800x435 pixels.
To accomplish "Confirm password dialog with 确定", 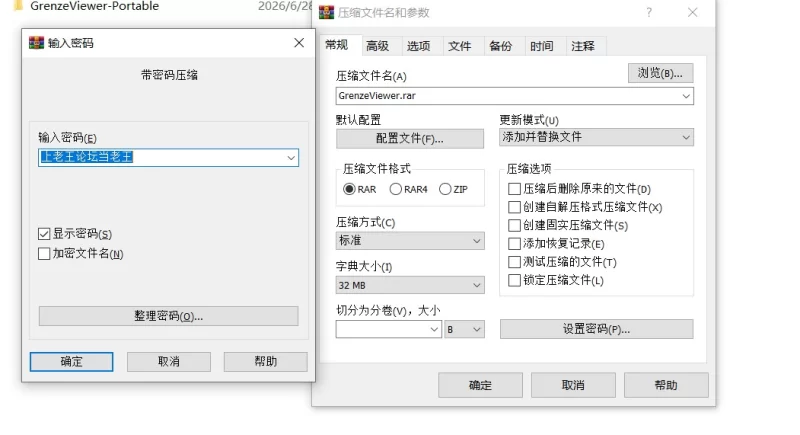I will click(x=71, y=362).
